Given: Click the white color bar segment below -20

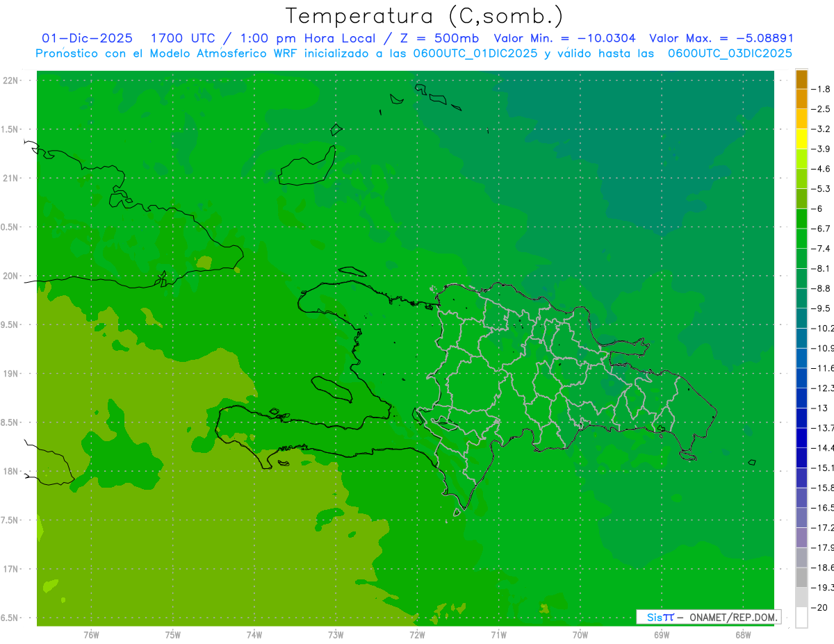Looking at the screenshot, I should pyautogui.click(x=801, y=618).
